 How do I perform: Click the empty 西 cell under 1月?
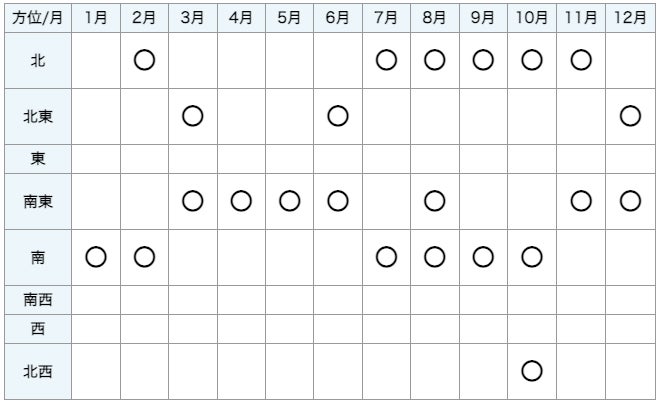(96, 327)
